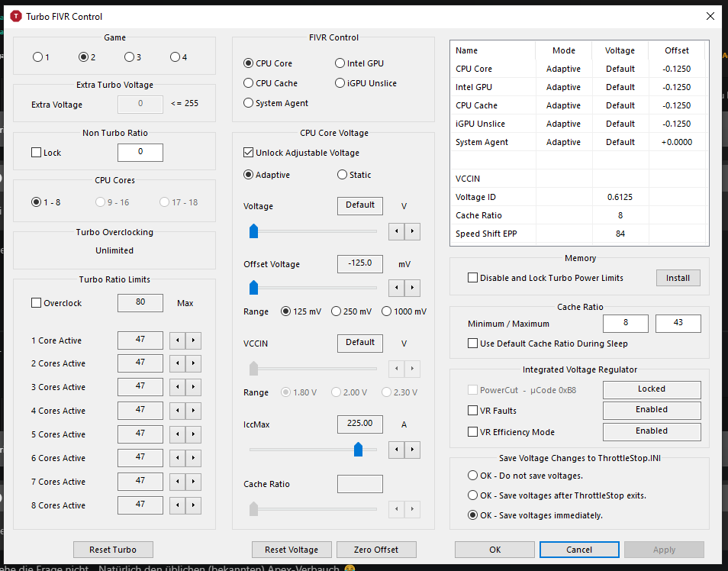Enable the Non Turbo Ratio Lock checkbox

pos(36,153)
